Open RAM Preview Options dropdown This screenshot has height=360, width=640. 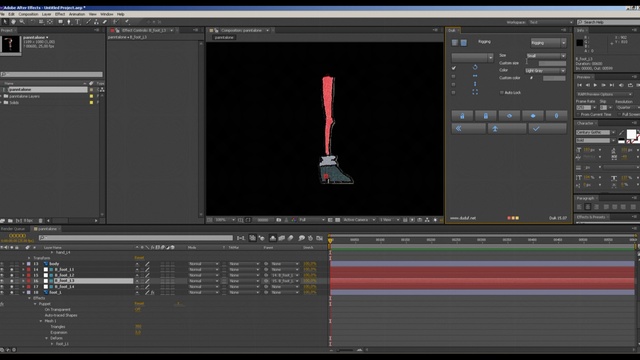[604, 94]
